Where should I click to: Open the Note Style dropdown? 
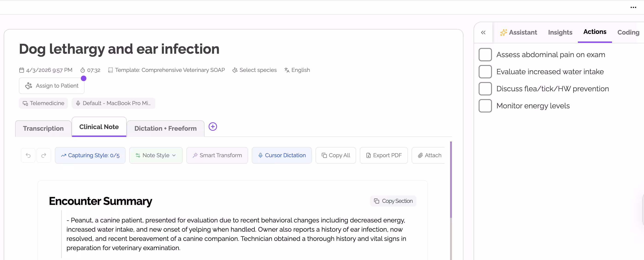click(x=156, y=155)
